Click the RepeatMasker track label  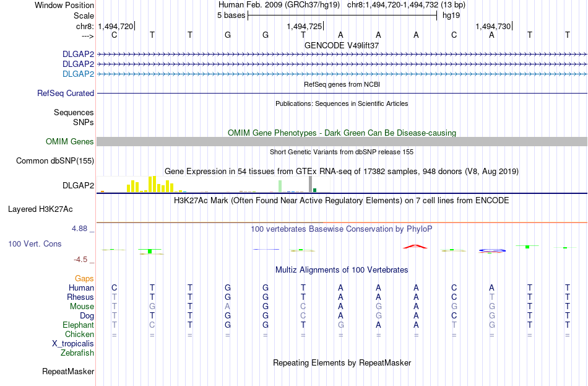68,371
